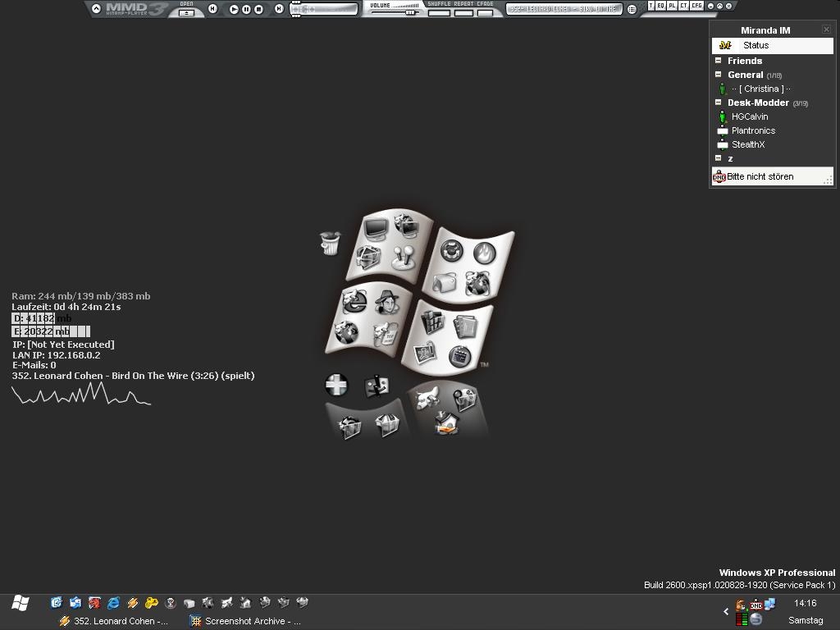
Task: Skip to the previous track
Action: (212, 8)
